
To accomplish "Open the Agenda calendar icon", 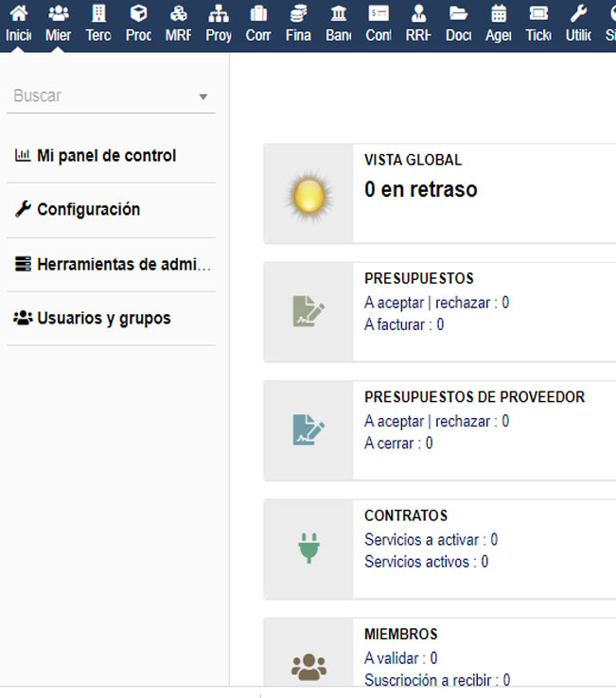I will click(499, 23).
